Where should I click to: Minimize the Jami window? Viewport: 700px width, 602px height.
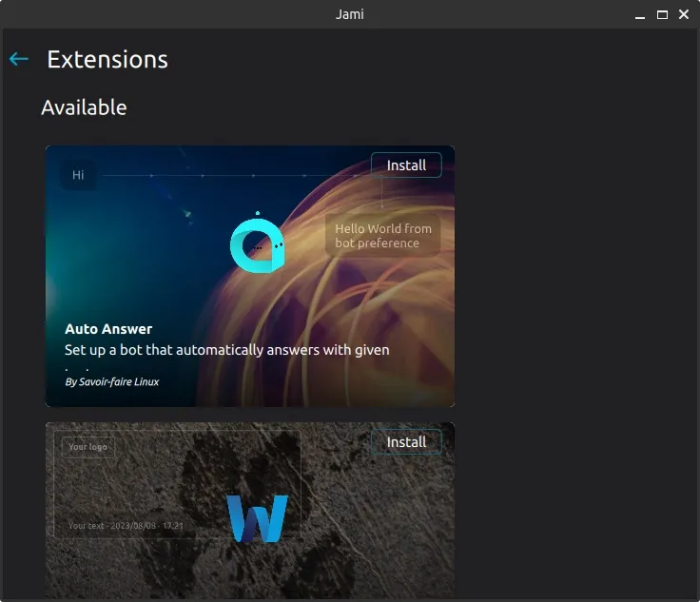tap(642, 14)
